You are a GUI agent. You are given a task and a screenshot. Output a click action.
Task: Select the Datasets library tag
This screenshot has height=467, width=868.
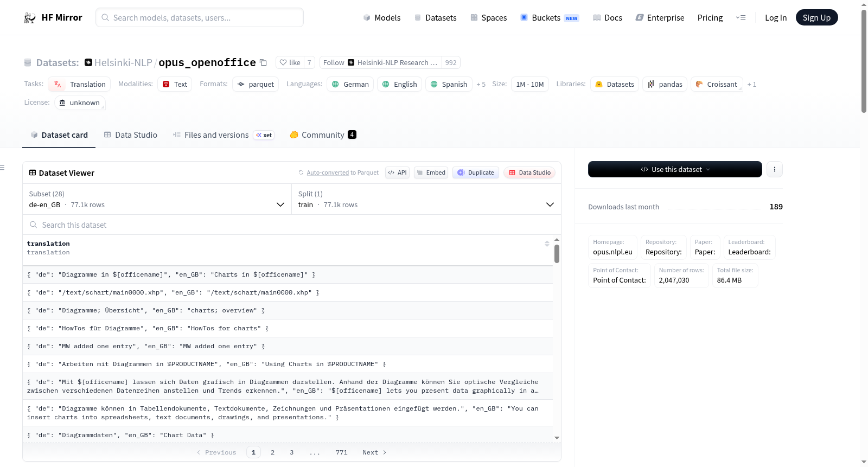615,84
